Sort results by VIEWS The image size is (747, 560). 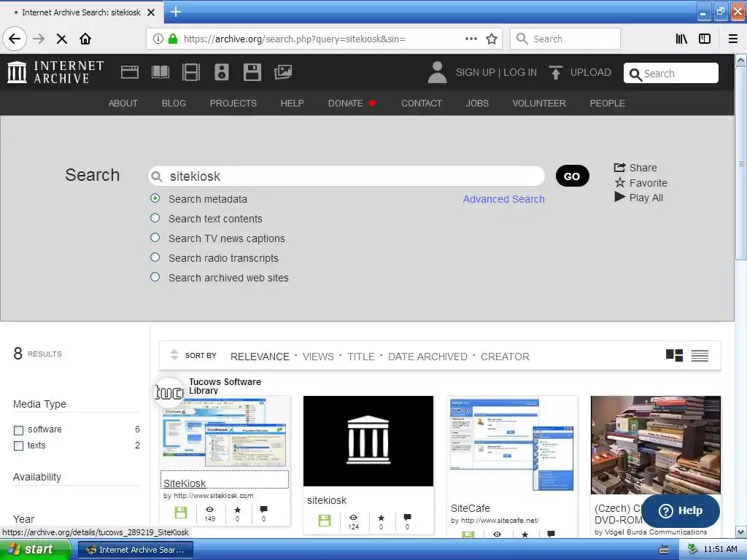(318, 357)
